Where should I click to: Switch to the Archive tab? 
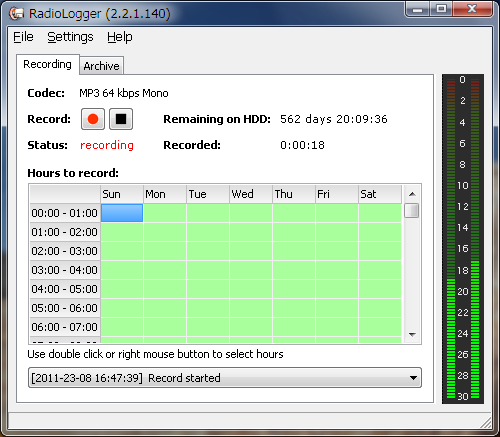[101, 66]
